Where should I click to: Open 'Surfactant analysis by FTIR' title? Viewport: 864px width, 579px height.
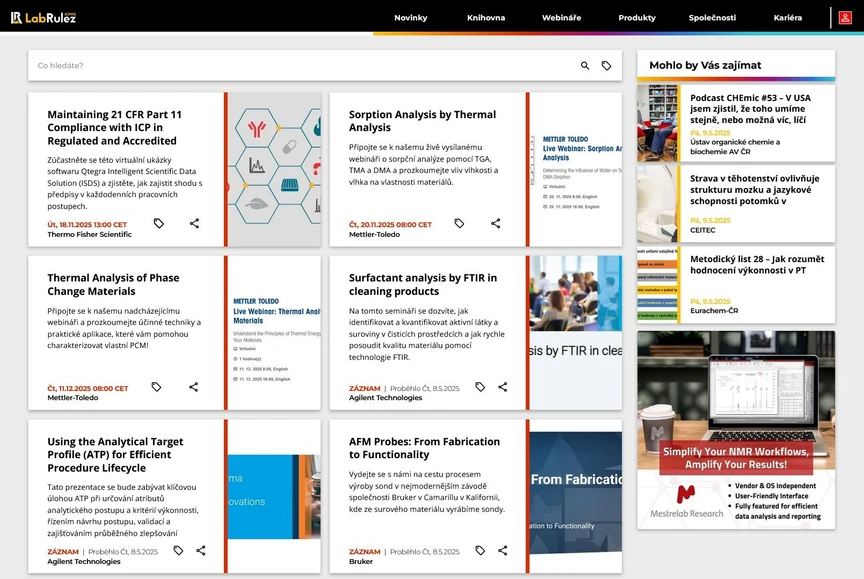[423, 284]
